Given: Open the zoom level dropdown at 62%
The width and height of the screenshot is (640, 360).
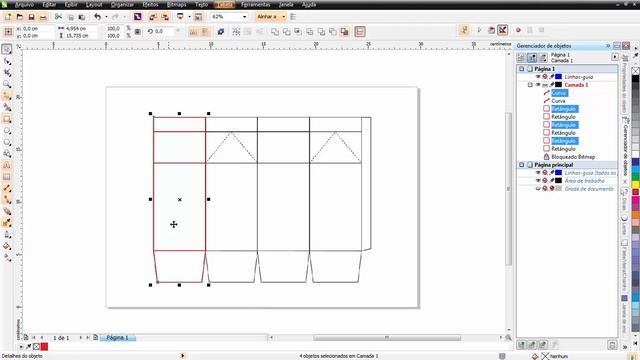Looking at the screenshot, I should (244, 17).
